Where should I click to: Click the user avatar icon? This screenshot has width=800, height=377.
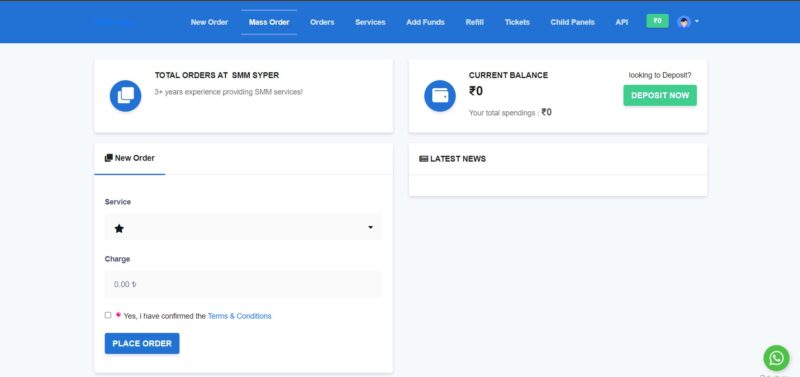pyautogui.click(x=684, y=22)
